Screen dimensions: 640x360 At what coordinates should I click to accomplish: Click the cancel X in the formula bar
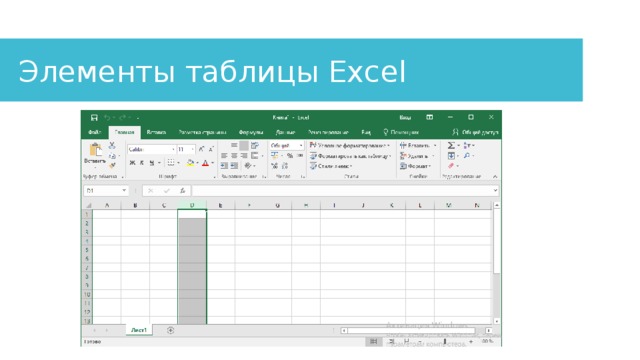pyautogui.click(x=151, y=191)
